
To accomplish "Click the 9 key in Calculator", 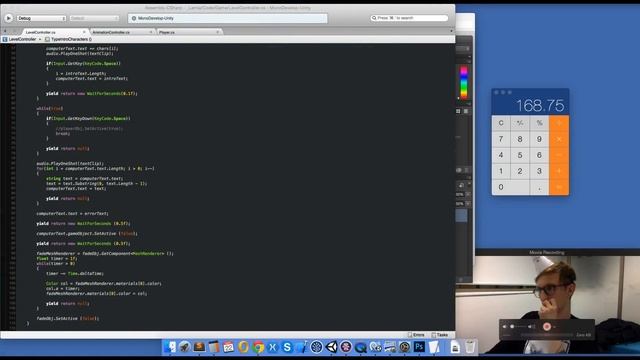I will pyautogui.click(x=539, y=139).
